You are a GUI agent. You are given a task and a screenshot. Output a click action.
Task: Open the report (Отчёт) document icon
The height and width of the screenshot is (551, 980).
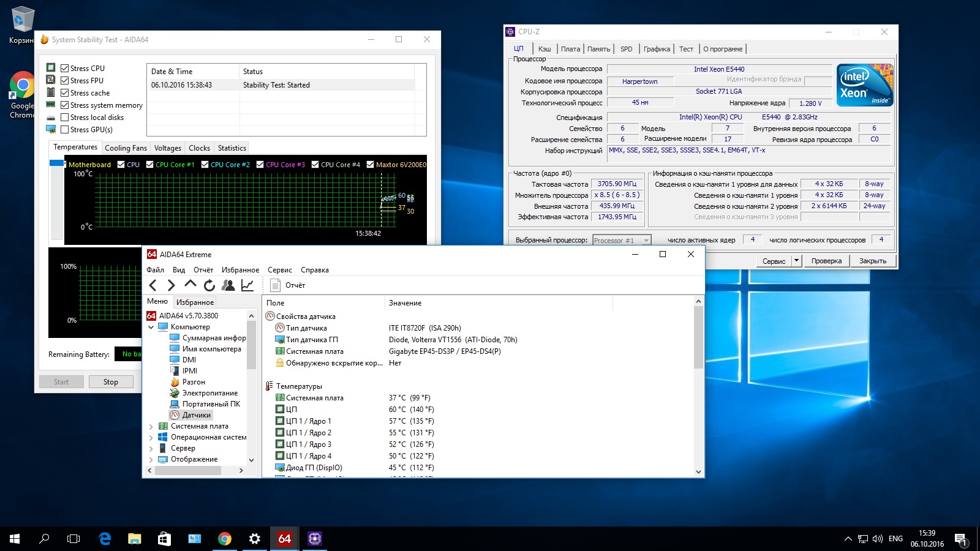[276, 285]
